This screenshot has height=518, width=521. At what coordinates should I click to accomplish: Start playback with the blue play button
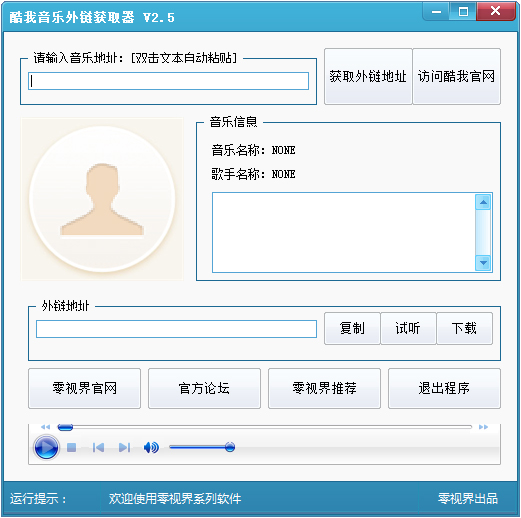(x=46, y=447)
